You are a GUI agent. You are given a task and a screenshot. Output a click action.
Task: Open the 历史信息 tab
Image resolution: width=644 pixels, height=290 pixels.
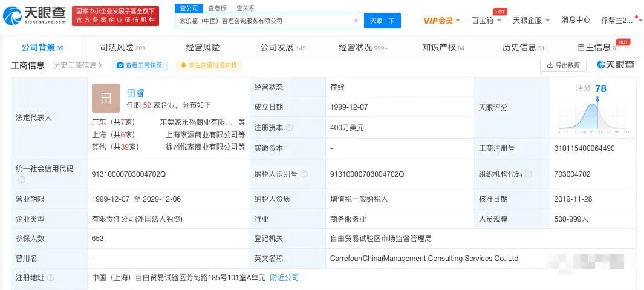523,47
